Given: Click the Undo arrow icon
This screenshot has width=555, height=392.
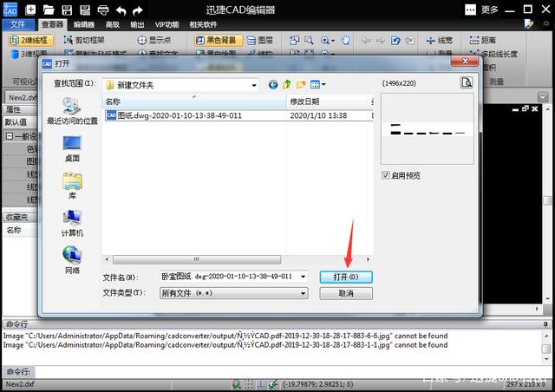Looking at the screenshot, I should coord(121,10).
